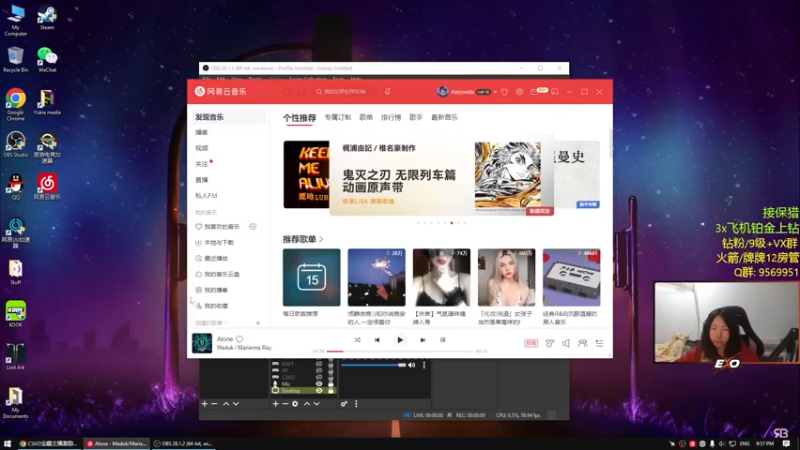
Task: Toggle visibility eye for Mic source
Action: pyautogui.click(x=319, y=384)
